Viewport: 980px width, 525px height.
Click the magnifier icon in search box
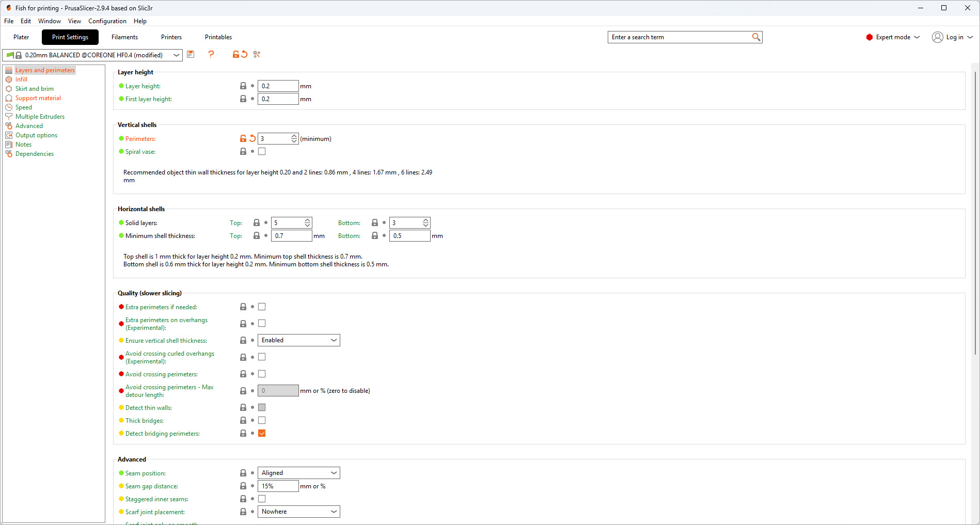tap(756, 37)
